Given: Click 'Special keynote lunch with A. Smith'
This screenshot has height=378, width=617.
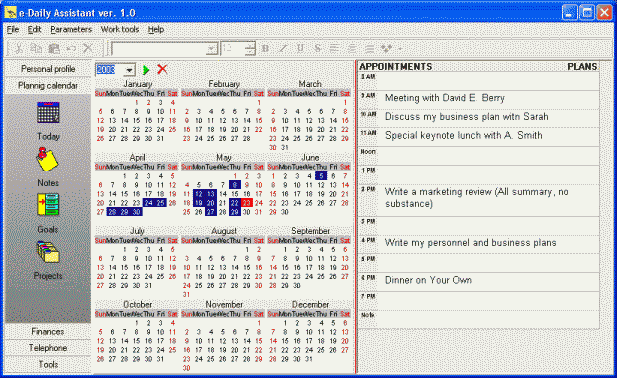Looking at the screenshot, I should pyautogui.click(x=464, y=136).
